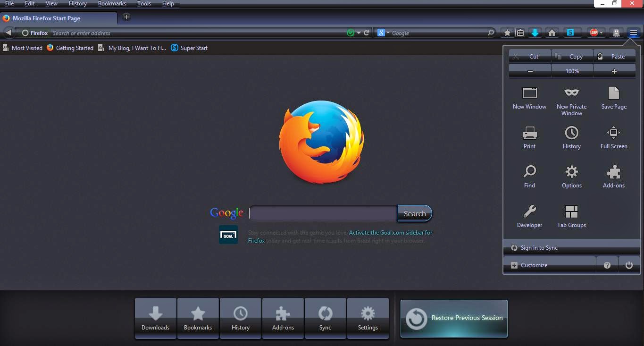Click the Find icon in the menu
The width and height of the screenshot is (644, 346).
[x=529, y=177]
